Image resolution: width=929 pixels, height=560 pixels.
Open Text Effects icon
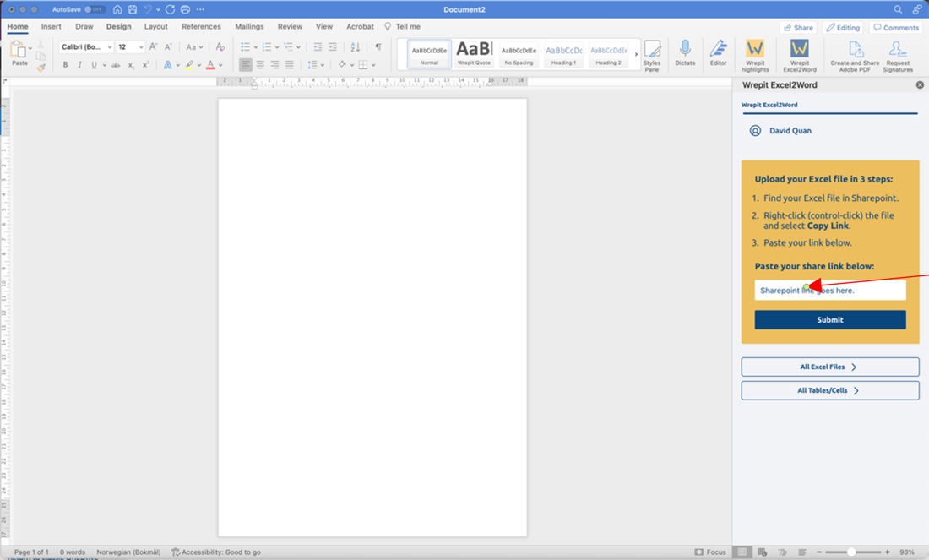tap(168, 64)
